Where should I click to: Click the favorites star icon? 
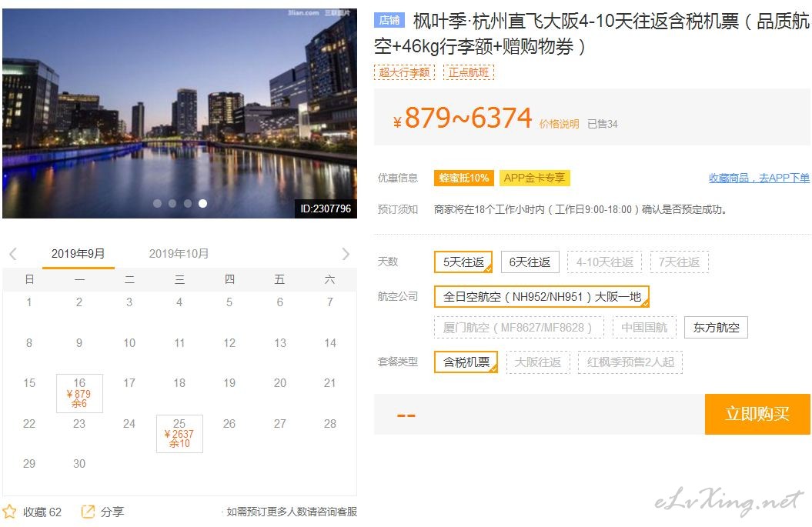[x=9, y=512]
